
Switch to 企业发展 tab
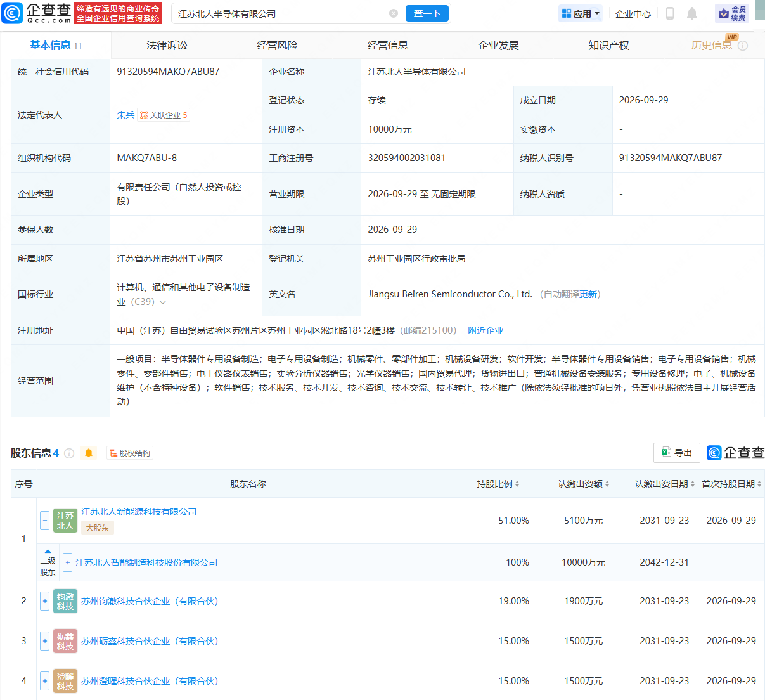click(x=498, y=46)
